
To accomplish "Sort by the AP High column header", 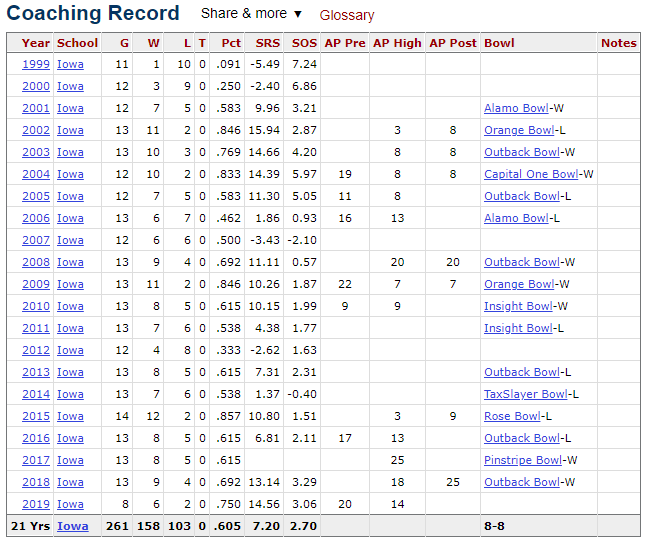I will coord(397,43).
